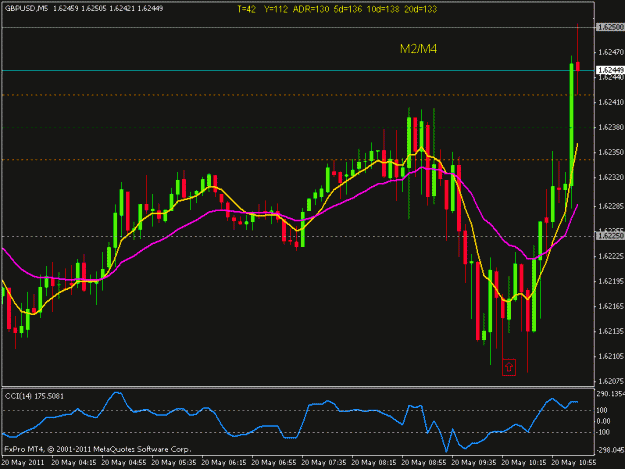
Task: Click the 20 May 04:15 time label
Action: click(x=74, y=463)
